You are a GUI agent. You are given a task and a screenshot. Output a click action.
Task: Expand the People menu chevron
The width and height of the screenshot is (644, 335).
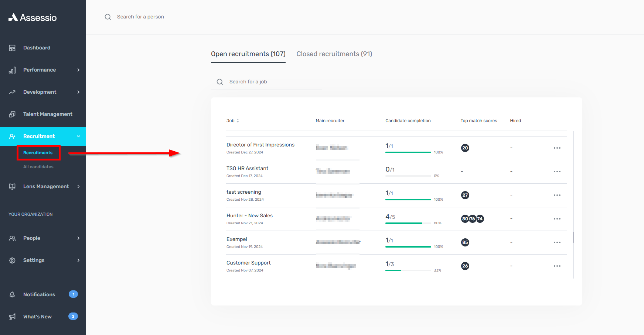[x=78, y=238]
